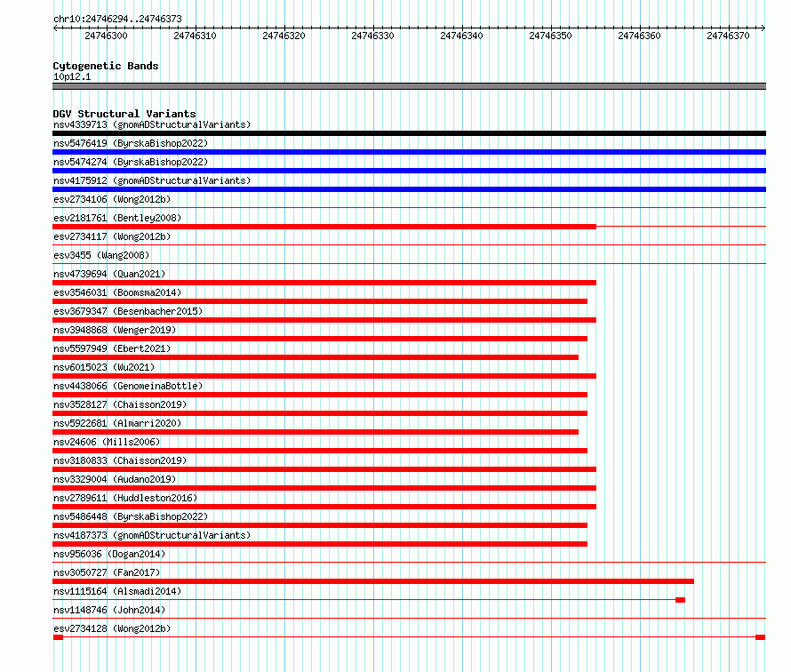Open variant nsv1148746 (John2014) label
This screenshot has width=791, height=672.
coord(109,610)
